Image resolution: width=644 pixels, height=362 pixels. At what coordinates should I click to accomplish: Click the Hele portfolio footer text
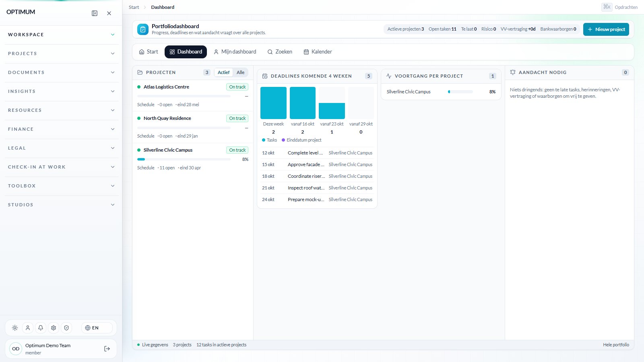coord(616,345)
